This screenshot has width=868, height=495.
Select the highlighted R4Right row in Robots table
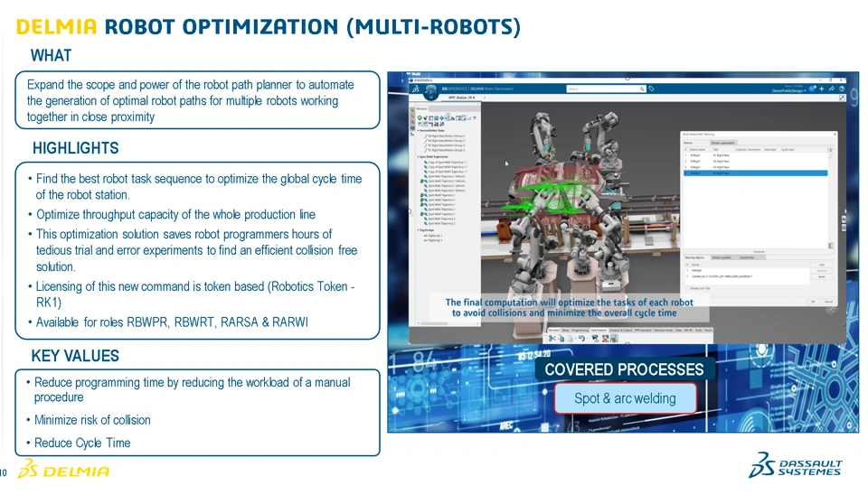tap(756, 173)
